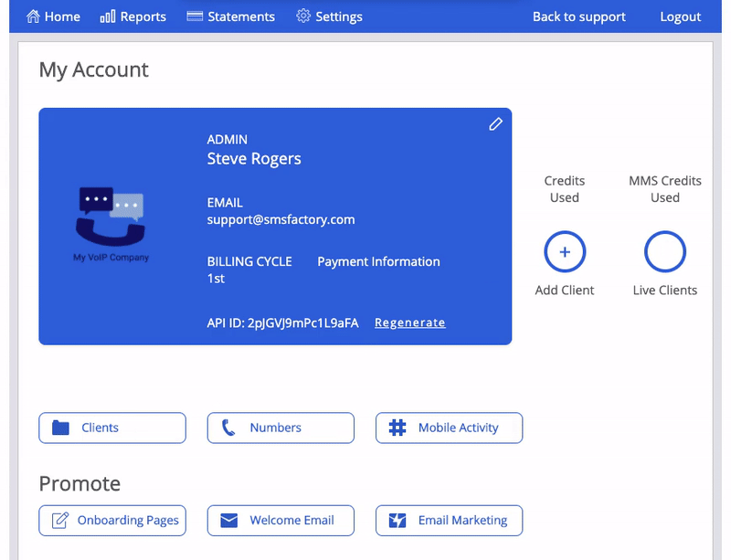Open the Email Marketing button
This screenshot has height=560, width=731.
(x=449, y=521)
